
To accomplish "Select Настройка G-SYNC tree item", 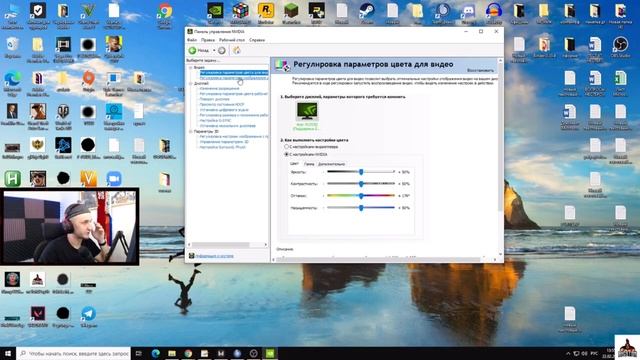I will [x=216, y=120].
